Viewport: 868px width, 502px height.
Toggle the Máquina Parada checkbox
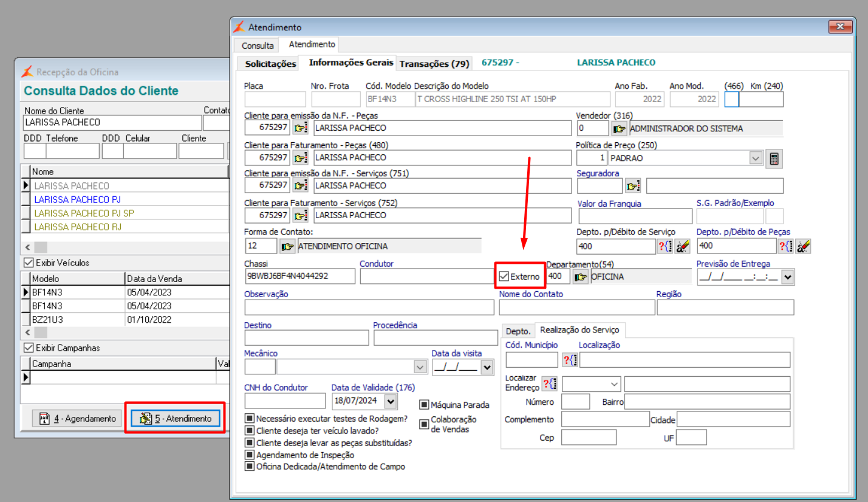tap(424, 405)
